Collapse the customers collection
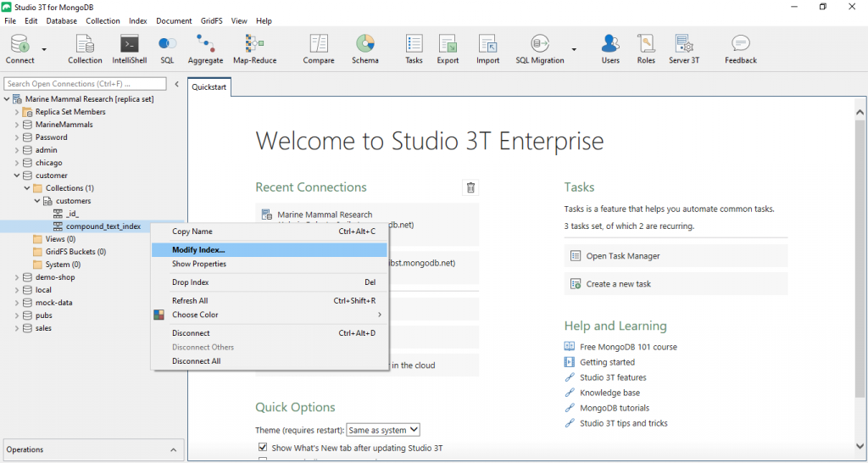The width and height of the screenshot is (868, 463). click(37, 201)
